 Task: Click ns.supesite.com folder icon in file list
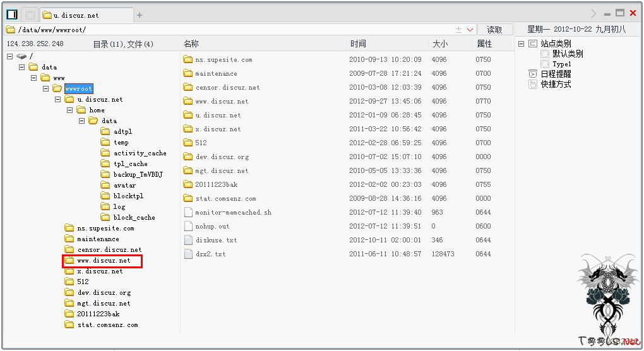click(x=188, y=59)
